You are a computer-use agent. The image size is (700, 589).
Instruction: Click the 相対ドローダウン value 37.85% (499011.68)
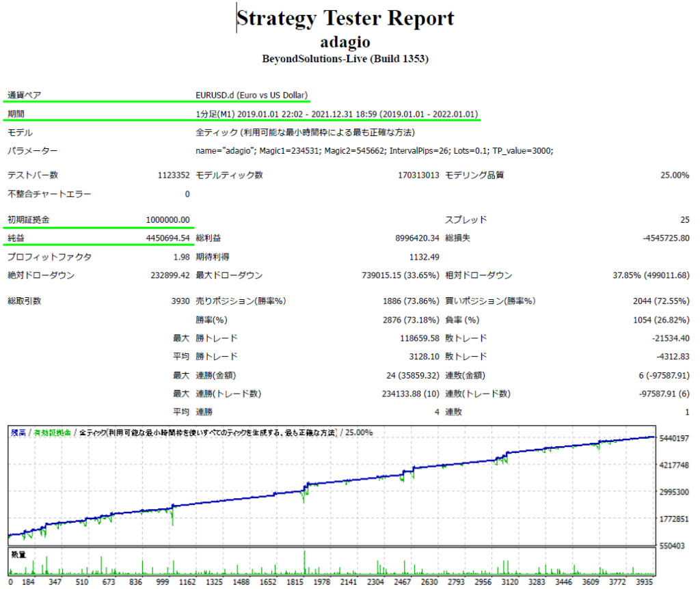[651, 275]
